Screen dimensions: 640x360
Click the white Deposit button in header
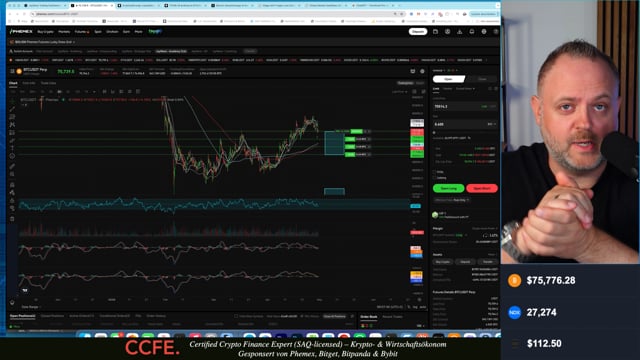(418, 31)
